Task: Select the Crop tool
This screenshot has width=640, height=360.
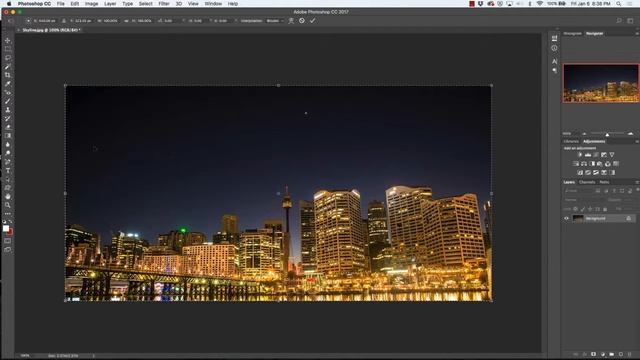Action: [x=8, y=75]
